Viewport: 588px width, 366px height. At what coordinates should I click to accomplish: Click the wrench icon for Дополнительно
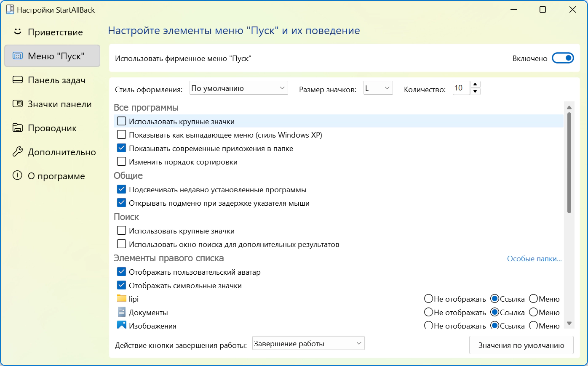point(17,152)
